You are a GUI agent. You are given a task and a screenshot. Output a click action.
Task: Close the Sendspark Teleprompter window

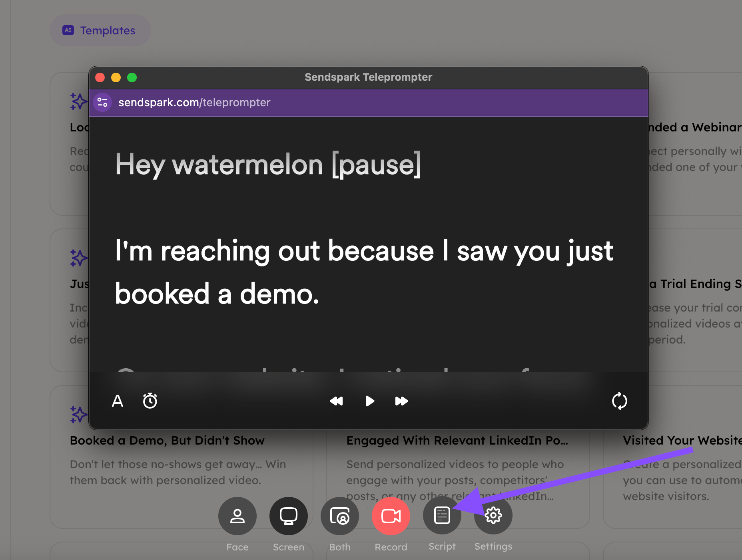[x=100, y=77]
